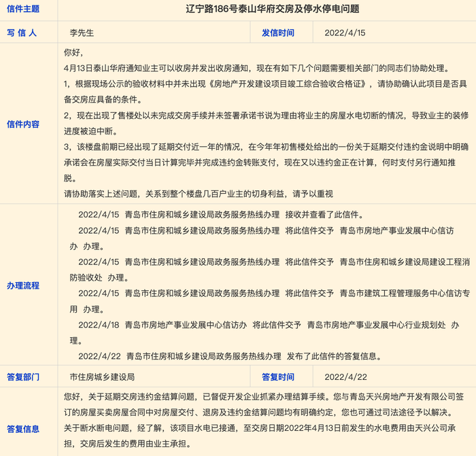Click the 答复信息 label
476x456 pixels.
[23, 429]
